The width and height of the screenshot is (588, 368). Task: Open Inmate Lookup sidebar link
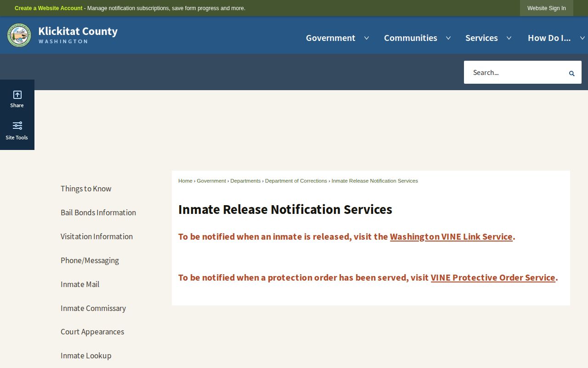coord(86,356)
